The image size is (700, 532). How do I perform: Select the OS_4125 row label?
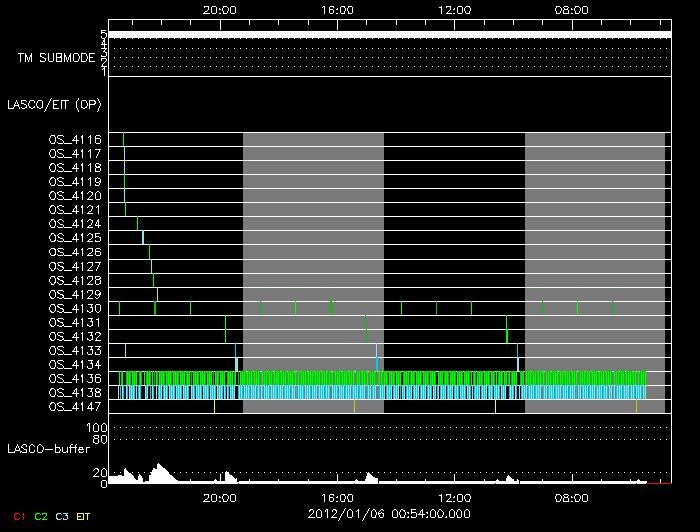point(74,238)
